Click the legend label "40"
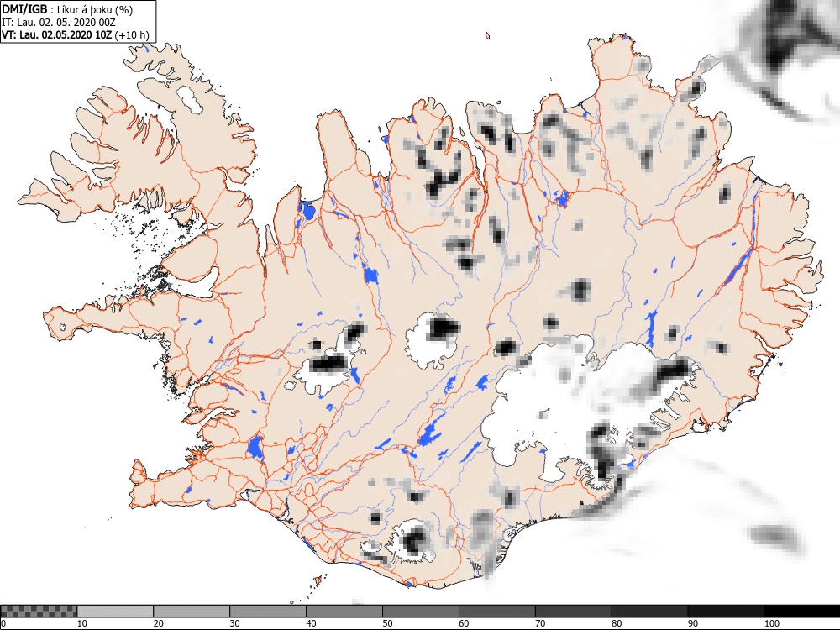Image resolution: width=840 pixels, height=630 pixels. click(312, 623)
